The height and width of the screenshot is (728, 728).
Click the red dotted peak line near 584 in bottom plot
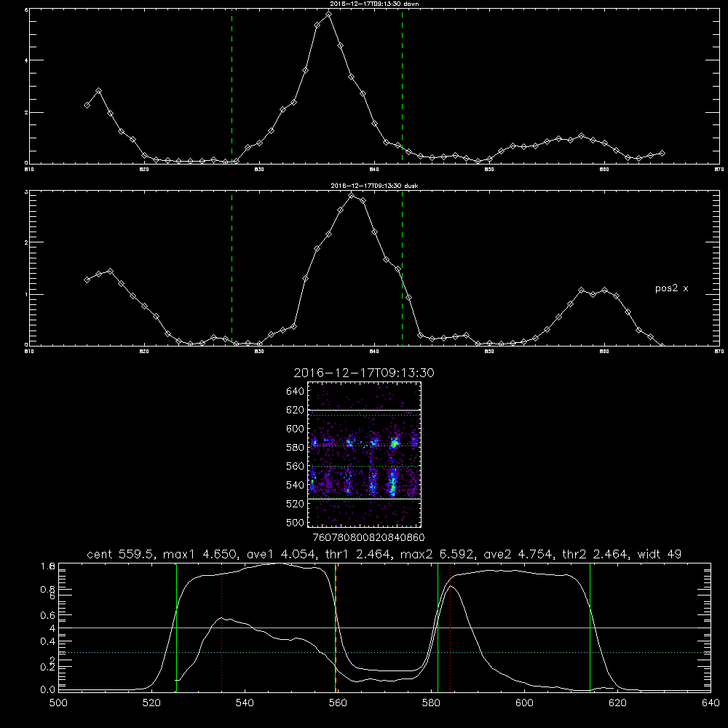[451, 628]
